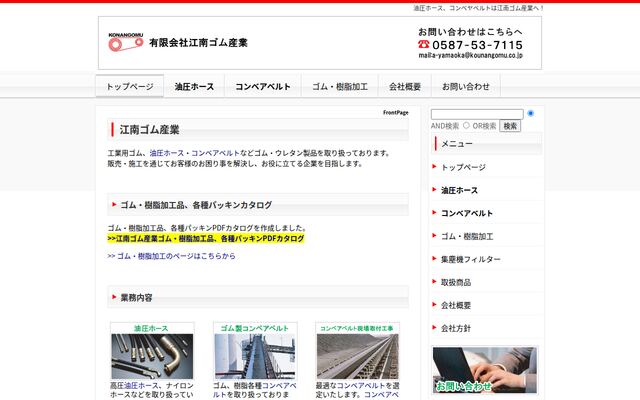Click the phone number 0587-53-7115
The height and width of the screenshot is (400, 640).
(x=477, y=45)
